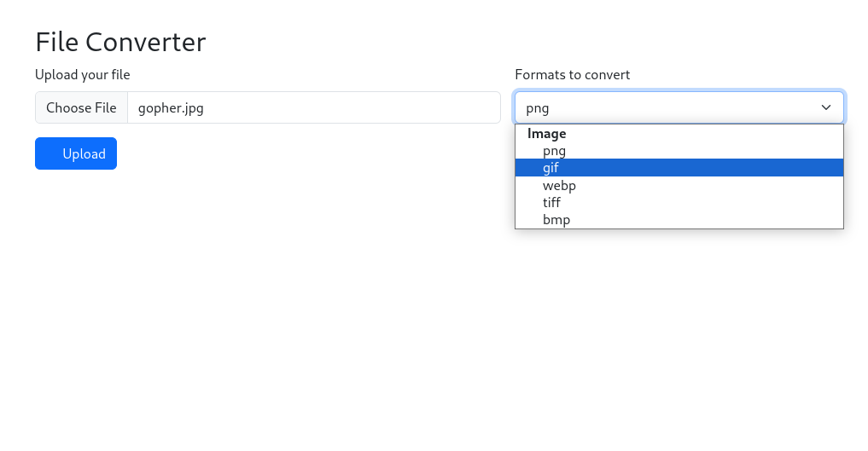Click the Upload your file label
Screen dimensions: 868x451
click(82, 75)
